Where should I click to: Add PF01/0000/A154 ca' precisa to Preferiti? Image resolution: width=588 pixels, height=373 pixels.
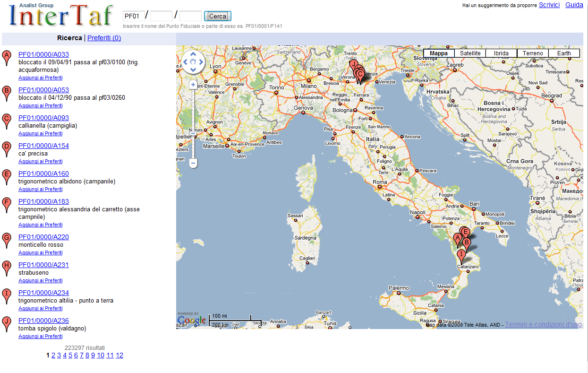point(41,161)
